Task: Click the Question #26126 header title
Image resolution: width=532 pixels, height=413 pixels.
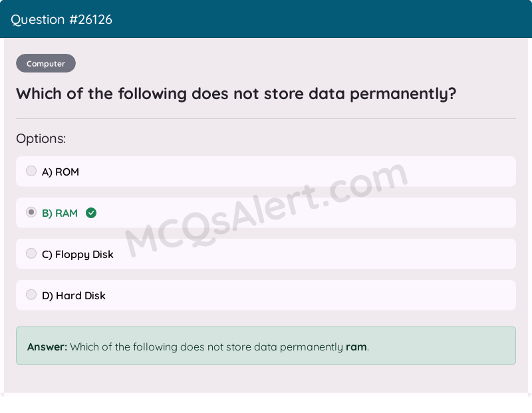Action: click(x=61, y=19)
